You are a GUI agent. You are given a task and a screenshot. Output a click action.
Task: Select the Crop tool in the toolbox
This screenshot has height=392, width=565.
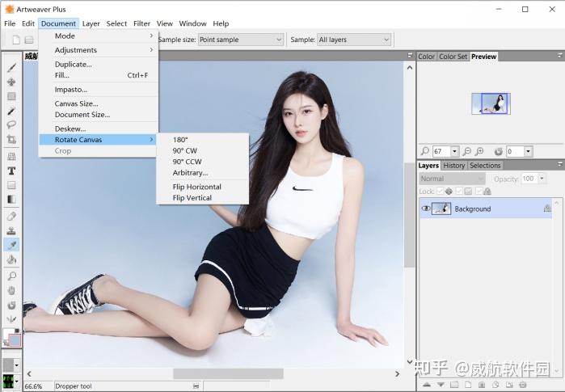pos(11,140)
